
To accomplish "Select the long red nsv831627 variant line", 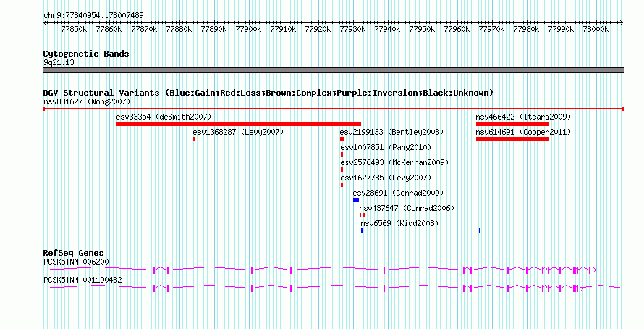I will 333,109.
